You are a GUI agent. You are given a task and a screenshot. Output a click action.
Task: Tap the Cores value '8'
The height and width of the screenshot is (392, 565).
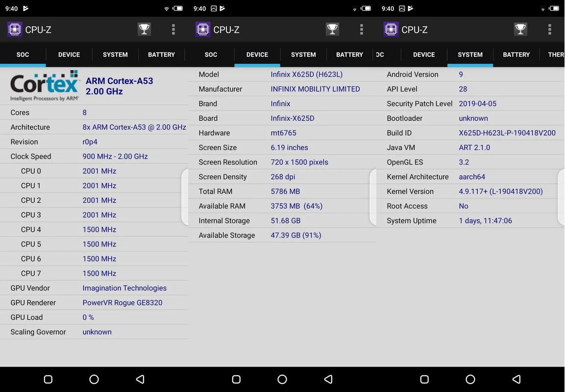tap(85, 112)
